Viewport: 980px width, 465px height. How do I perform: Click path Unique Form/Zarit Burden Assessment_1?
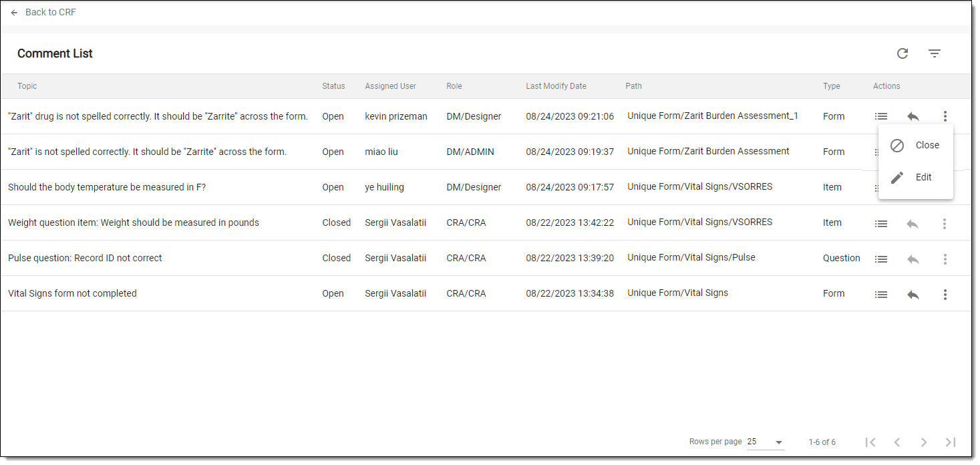713,116
